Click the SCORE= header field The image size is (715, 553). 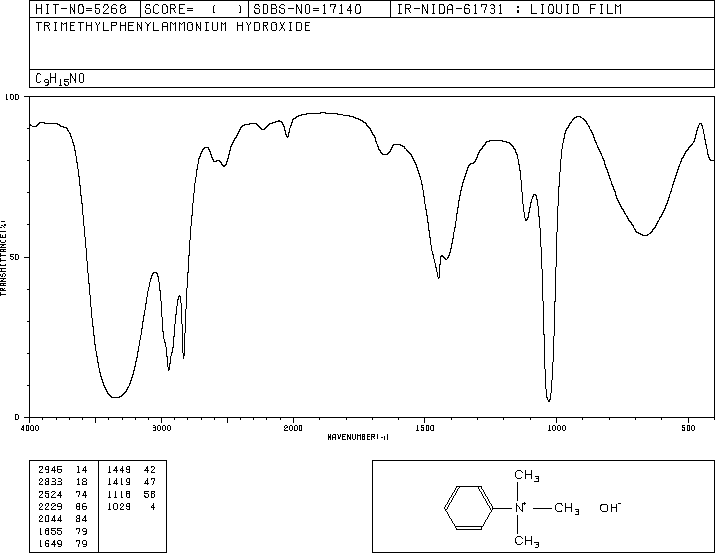(x=194, y=9)
